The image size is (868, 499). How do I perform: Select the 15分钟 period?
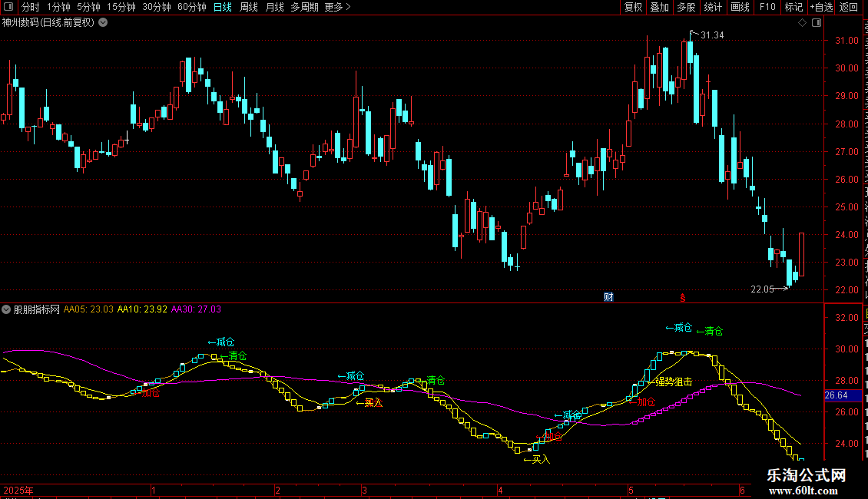[121, 7]
